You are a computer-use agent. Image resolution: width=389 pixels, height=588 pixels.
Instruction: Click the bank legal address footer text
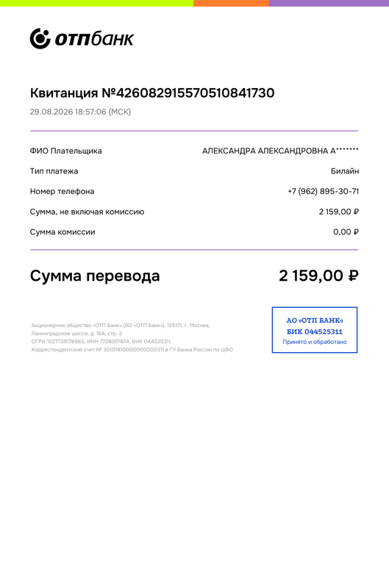[x=132, y=337]
